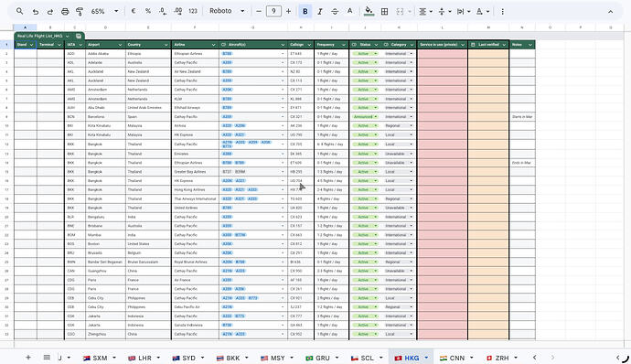631x364 pixels.
Task: Open vertical align options
Action: tap(444, 12)
